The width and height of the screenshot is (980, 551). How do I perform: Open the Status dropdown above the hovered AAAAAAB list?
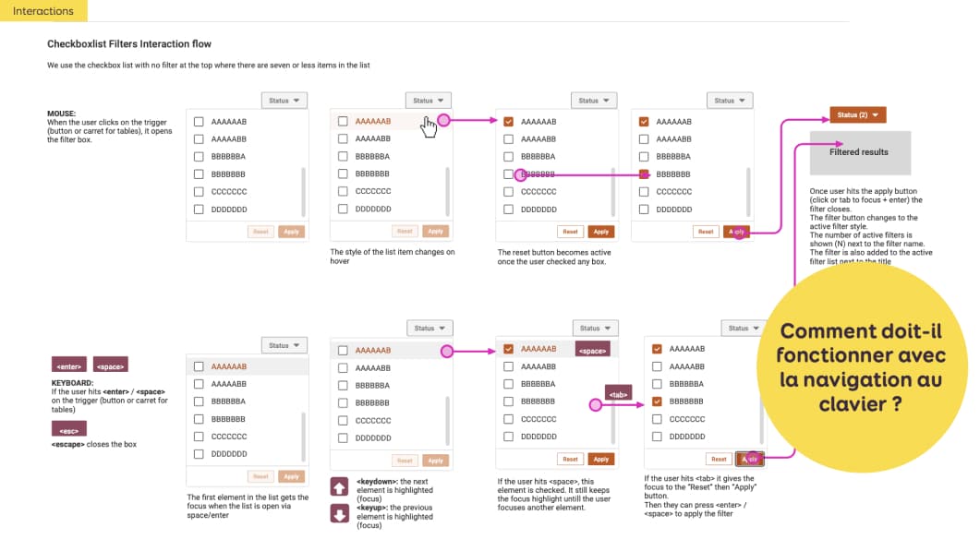pyautogui.click(x=429, y=101)
